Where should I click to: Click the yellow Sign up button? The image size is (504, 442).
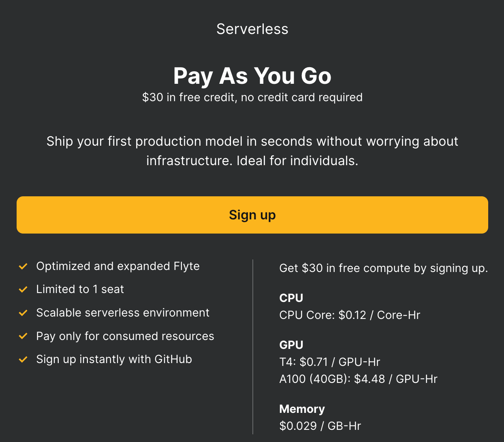point(252,215)
